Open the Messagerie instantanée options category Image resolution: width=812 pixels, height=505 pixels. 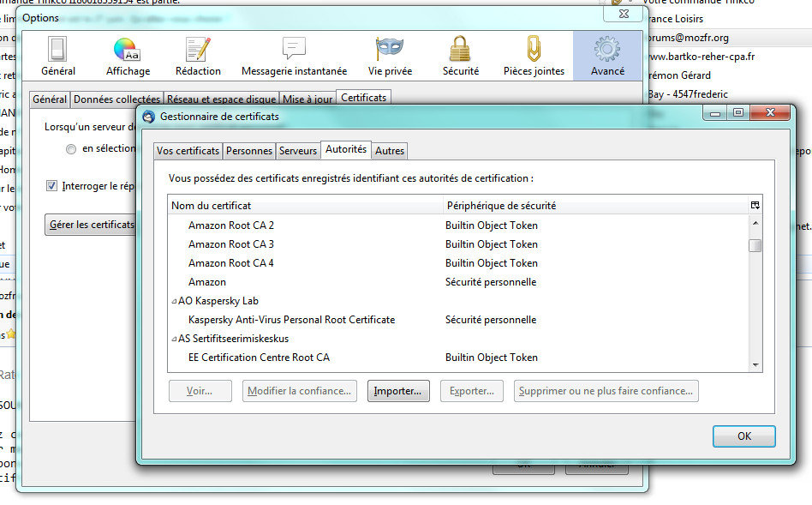(294, 56)
